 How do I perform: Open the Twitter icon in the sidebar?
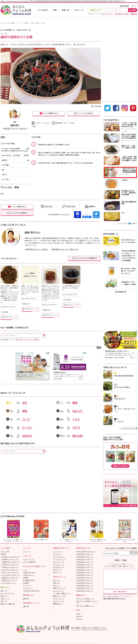(x=107, y=108)
